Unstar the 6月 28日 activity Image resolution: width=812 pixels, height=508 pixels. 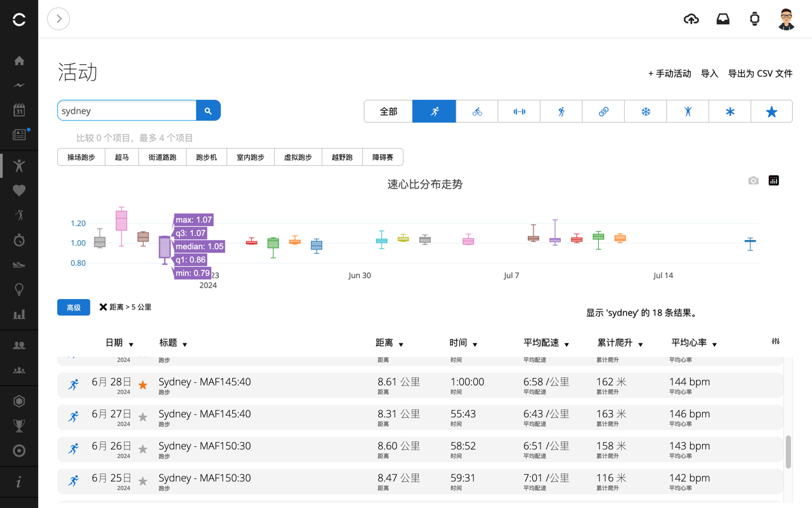click(x=143, y=385)
